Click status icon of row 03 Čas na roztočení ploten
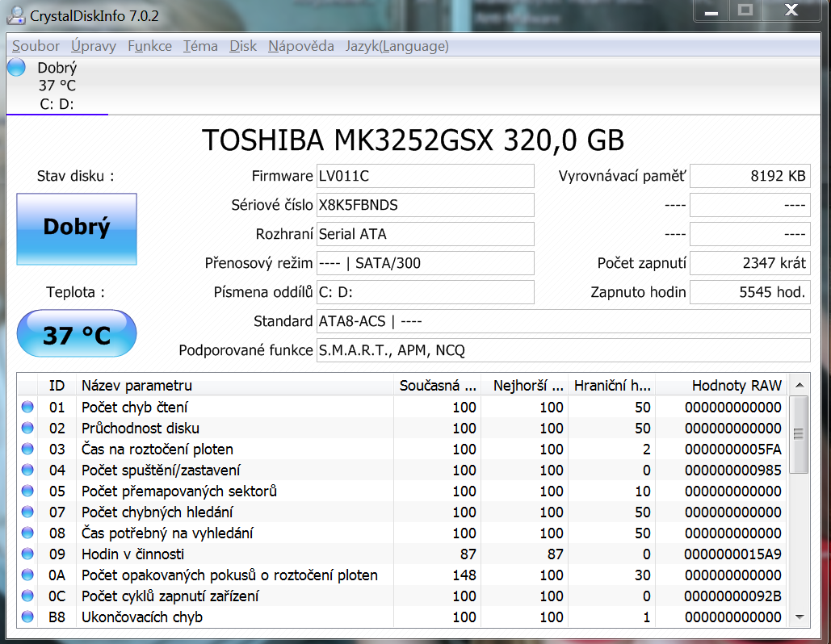 tap(27, 449)
